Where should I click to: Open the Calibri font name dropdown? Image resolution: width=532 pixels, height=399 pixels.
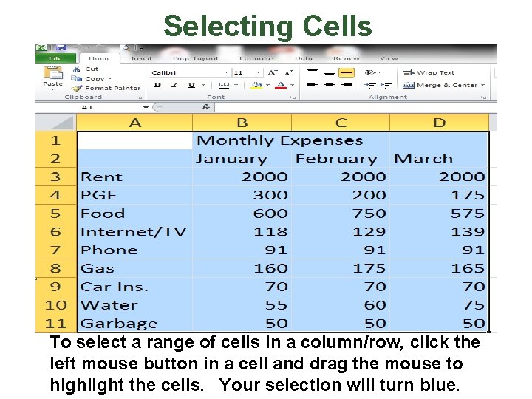(226, 72)
